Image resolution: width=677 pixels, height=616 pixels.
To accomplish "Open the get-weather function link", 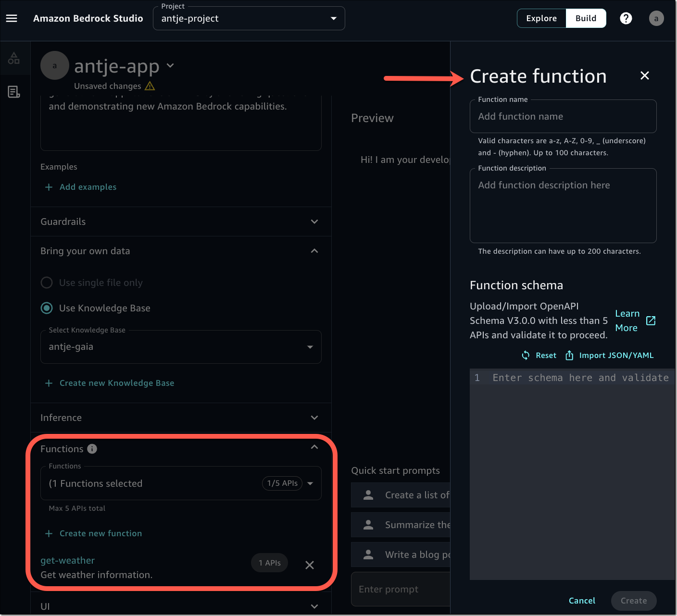I will coord(67,560).
